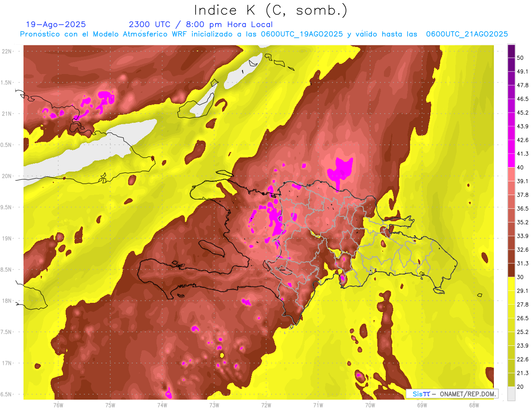Select the '7.5N' latitude label
532x411 pixels.
[7, 333]
